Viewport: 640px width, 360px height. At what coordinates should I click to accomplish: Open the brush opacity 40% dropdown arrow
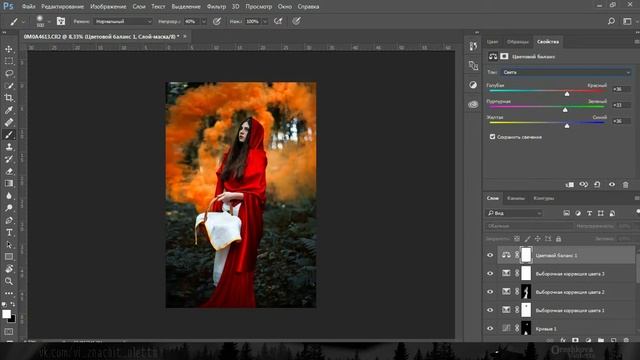pyautogui.click(x=204, y=21)
